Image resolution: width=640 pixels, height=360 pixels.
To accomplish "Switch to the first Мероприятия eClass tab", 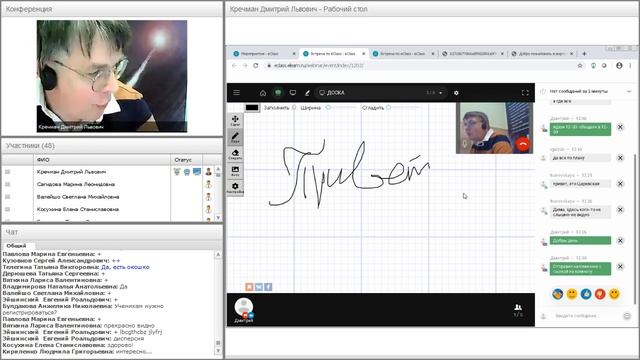I will click(263, 53).
